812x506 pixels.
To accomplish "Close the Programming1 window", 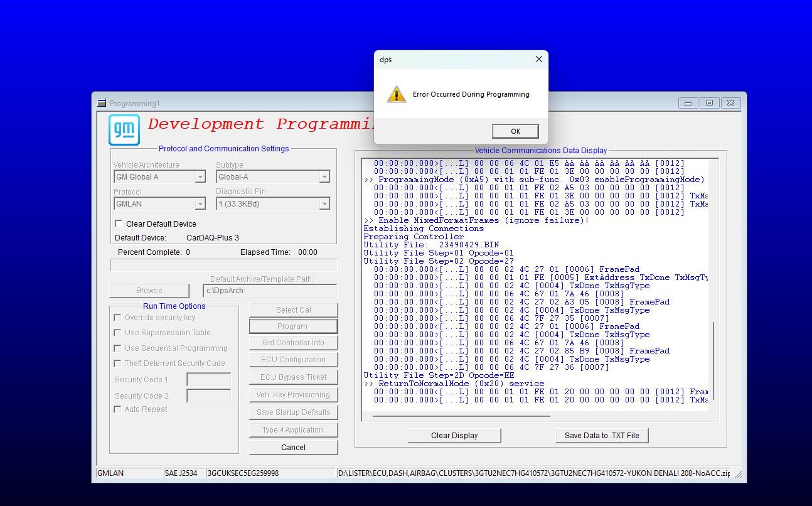I will tap(730, 103).
